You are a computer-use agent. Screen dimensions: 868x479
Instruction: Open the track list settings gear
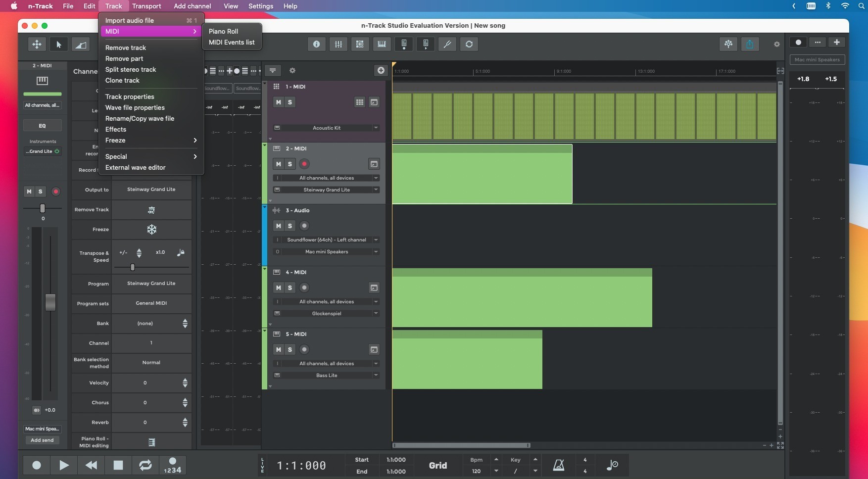tap(292, 70)
